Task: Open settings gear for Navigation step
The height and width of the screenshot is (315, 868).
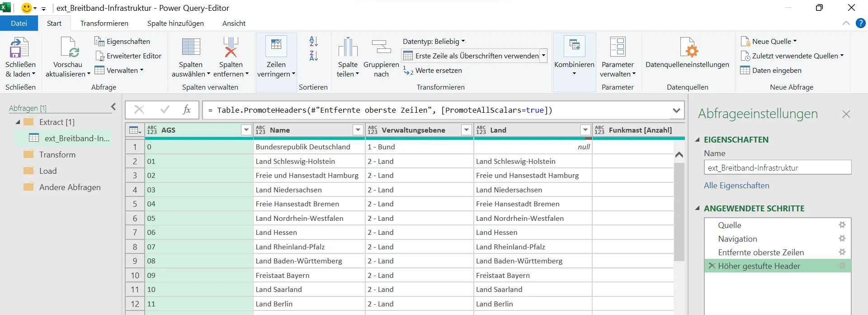Action: tap(842, 239)
